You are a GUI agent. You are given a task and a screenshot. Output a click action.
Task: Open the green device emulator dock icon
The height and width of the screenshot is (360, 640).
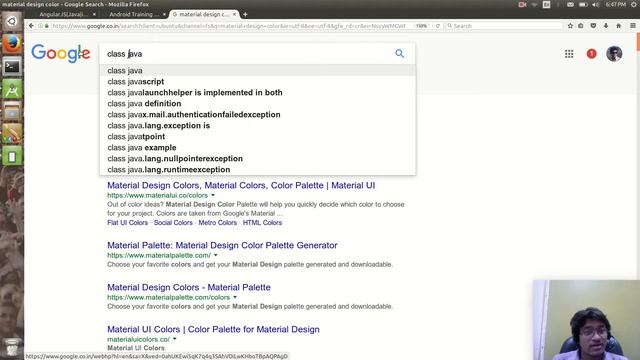pos(12,157)
